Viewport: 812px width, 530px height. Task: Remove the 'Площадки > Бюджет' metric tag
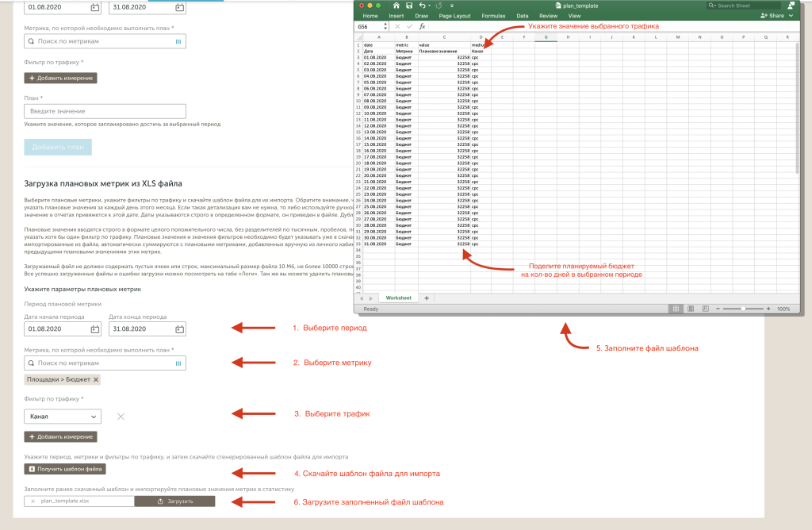tap(95, 380)
